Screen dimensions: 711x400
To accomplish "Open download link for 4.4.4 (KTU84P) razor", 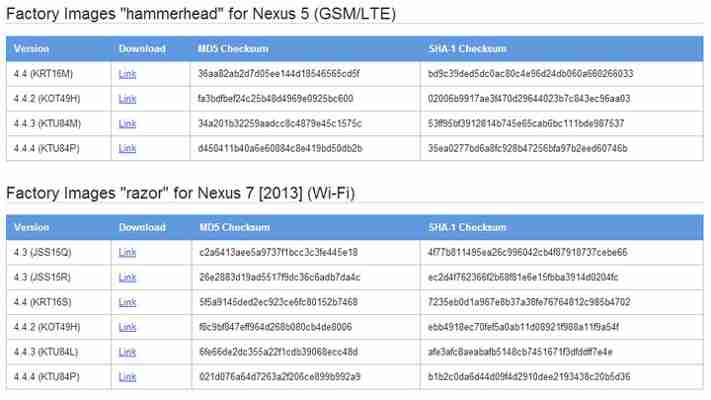I will point(127,377).
